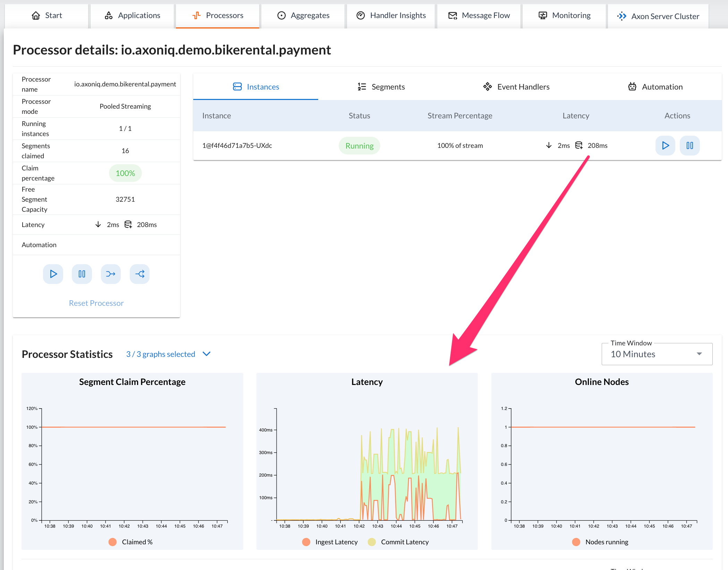This screenshot has height=570, width=728.
Task: Click the pause icon for instance 1@f4f46d71a7b5-UXdc
Action: (x=689, y=145)
